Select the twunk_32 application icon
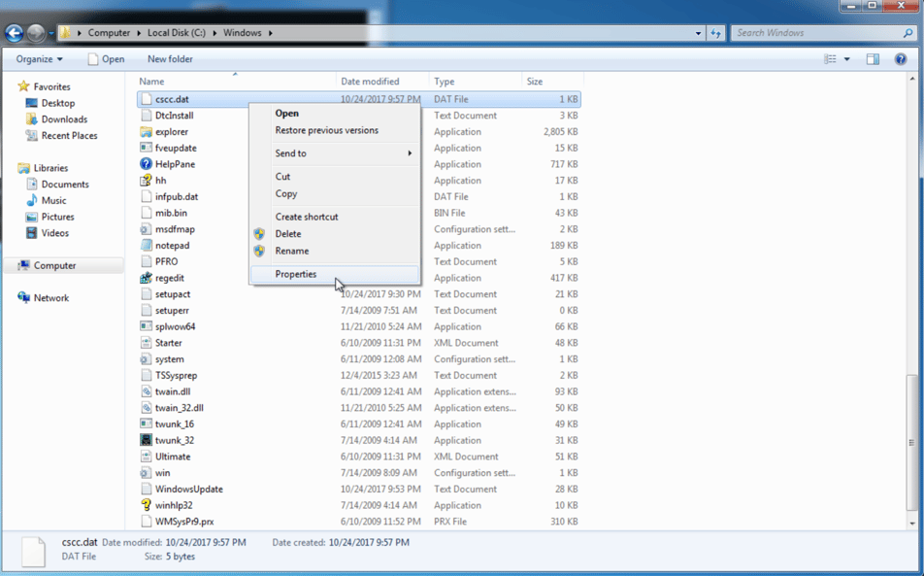The width and height of the screenshot is (924, 576). [147, 440]
